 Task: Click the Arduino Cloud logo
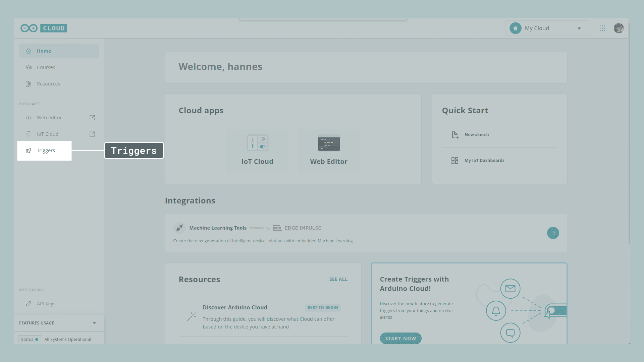click(44, 28)
